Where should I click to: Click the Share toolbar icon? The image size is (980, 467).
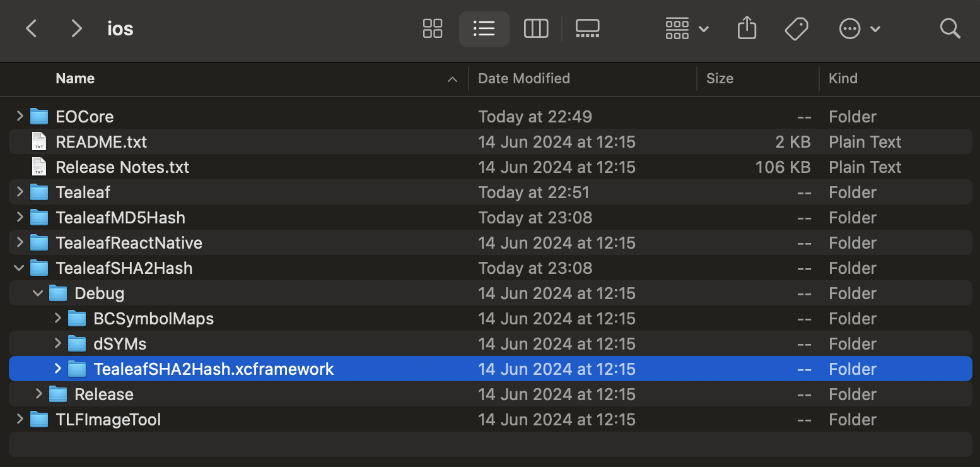coord(747,28)
